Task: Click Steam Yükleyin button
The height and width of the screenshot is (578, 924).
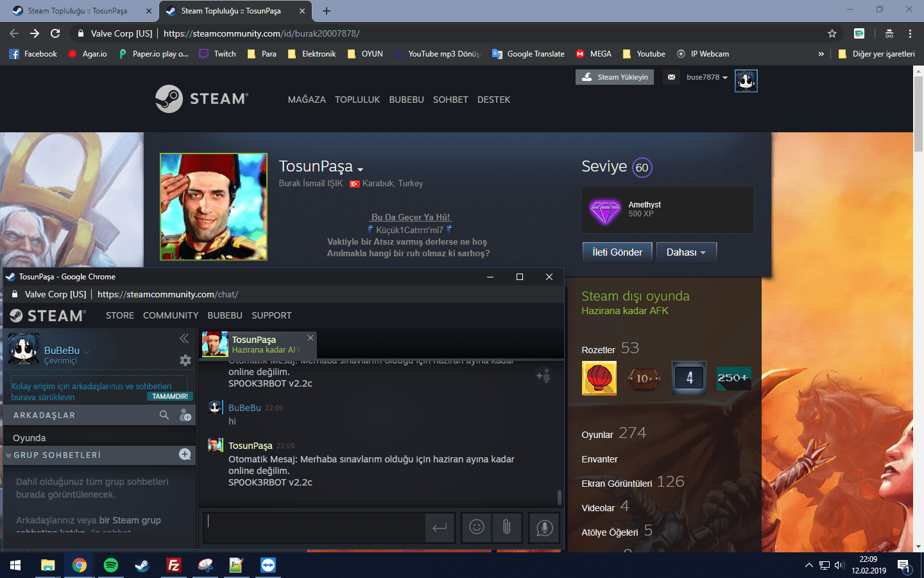Action: click(615, 77)
